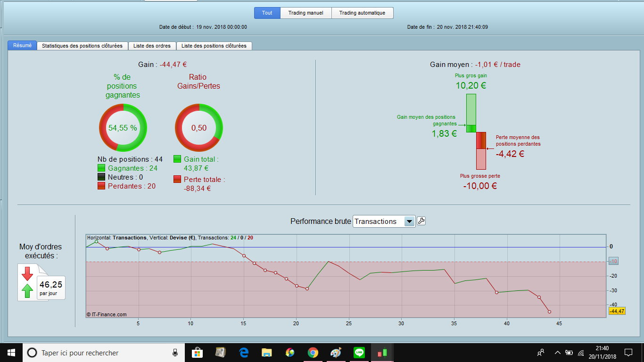Click the yellow -44,47 price label
Screen dimensions: 644x362
click(x=617, y=311)
